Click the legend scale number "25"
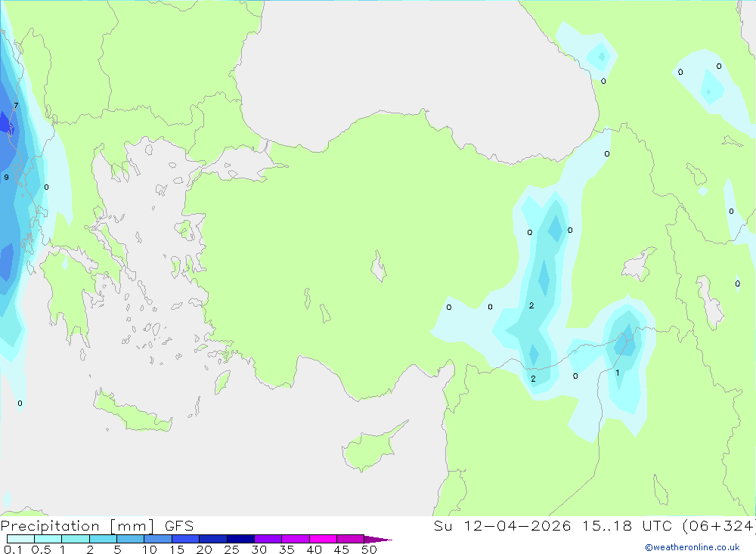Screen dimensions: 756x554 (x=231, y=549)
